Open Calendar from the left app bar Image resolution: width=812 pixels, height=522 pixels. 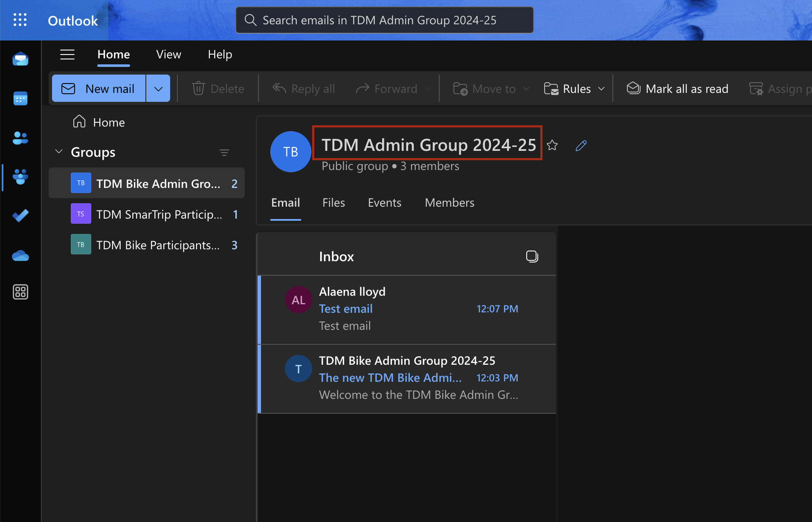click(x=20, y=98)
